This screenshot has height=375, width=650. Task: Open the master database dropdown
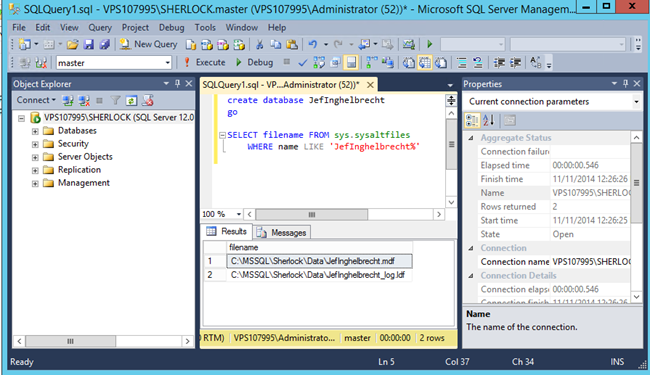pos(167,63)
